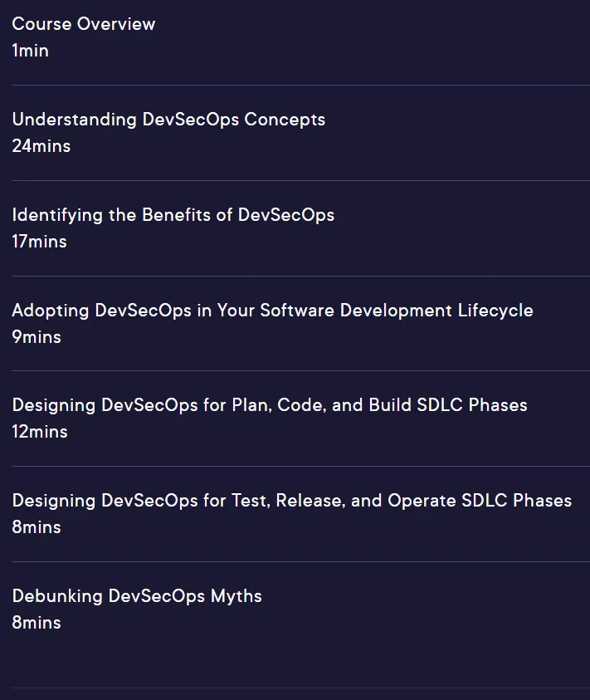Click the 9mins duration label
590x700 pixels.
pyautogui.click(x=37, y=337)
